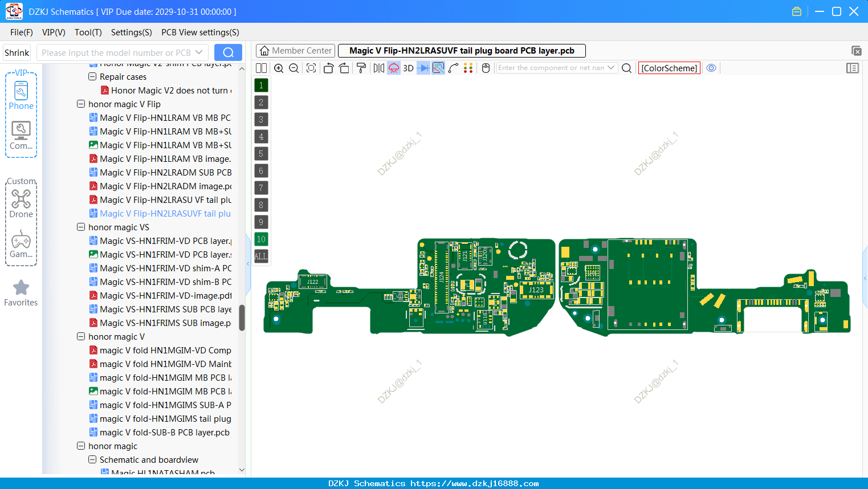Collapse the Repair cases folder
The width and height of the screenshot is (868, 489).
tap(92, 76)
